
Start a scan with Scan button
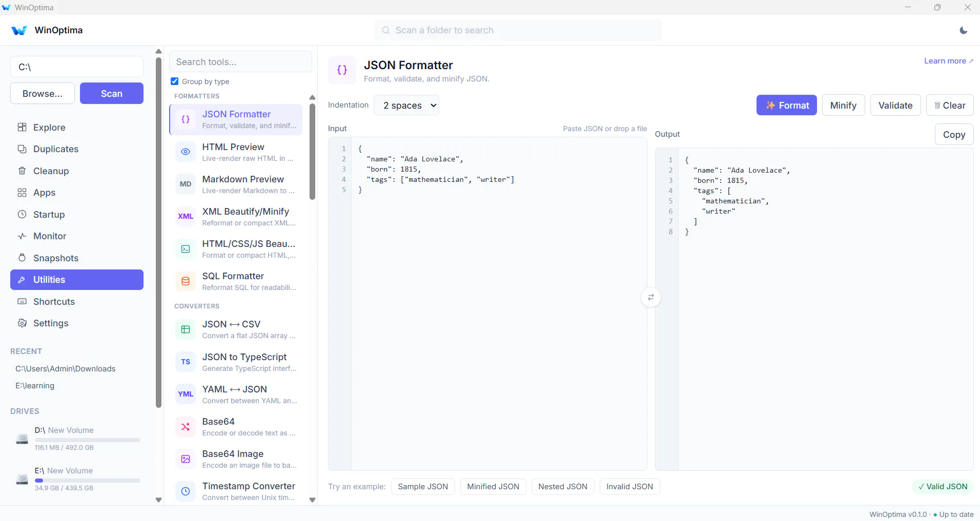click(112, 93)
